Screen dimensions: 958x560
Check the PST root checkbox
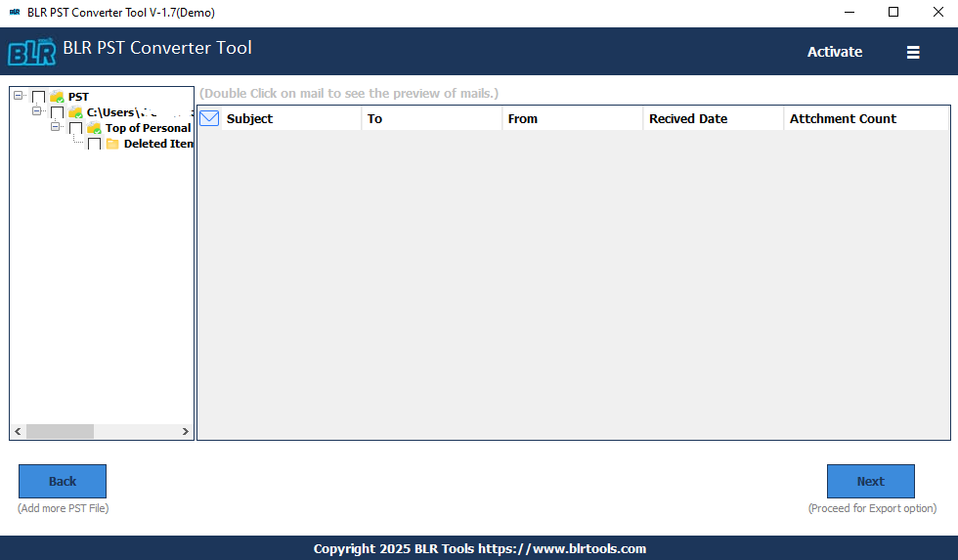click(39, 97)
